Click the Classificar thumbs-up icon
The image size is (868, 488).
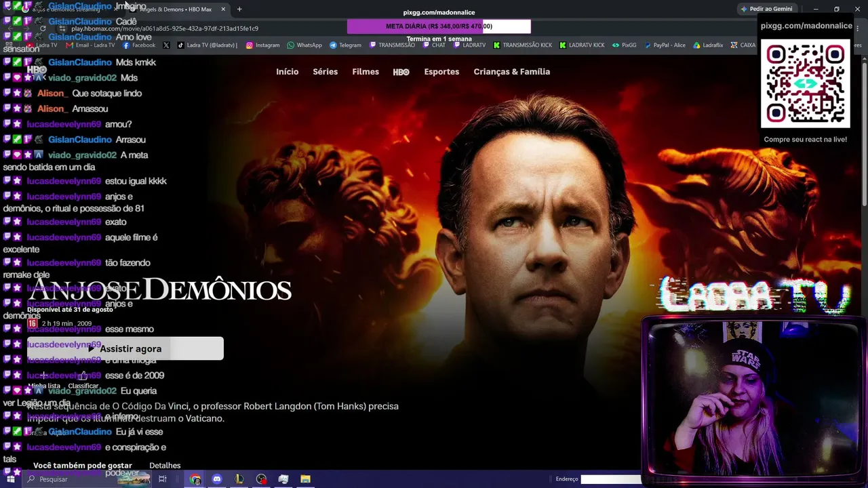point(83,375)
